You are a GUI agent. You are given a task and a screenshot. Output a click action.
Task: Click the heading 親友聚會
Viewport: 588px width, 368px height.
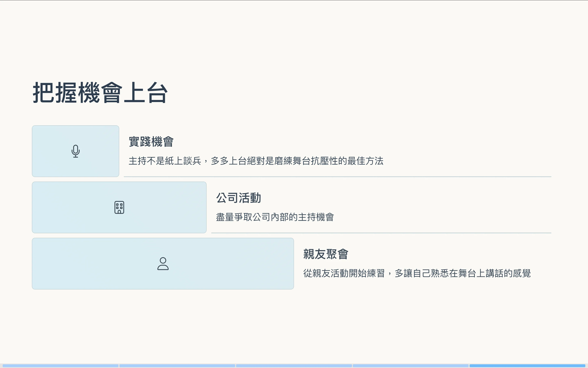point(326,254)
